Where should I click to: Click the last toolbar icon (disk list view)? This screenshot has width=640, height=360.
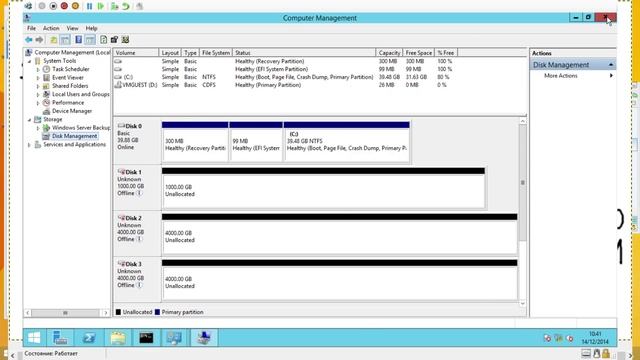coord(125,40)
